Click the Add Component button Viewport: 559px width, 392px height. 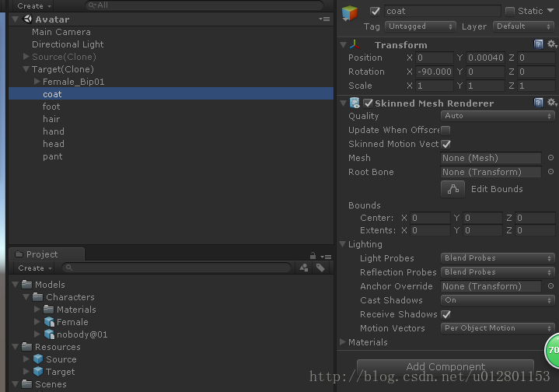click(x=445, y=366)
